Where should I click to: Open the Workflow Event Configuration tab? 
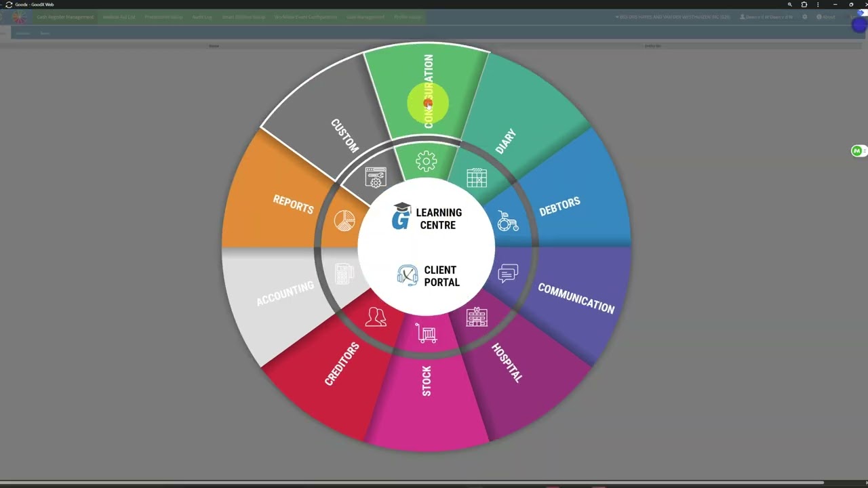tap(306, 17)
